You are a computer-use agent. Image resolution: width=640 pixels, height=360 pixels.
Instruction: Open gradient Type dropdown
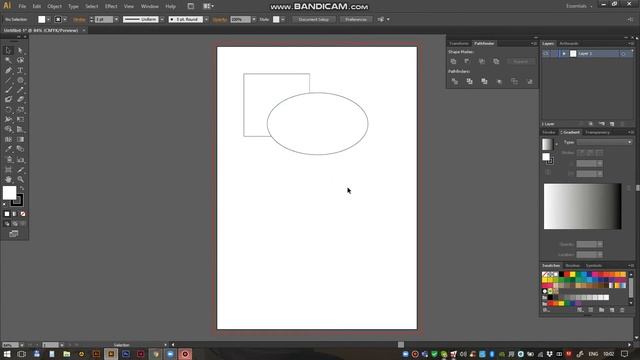(604, 142)
